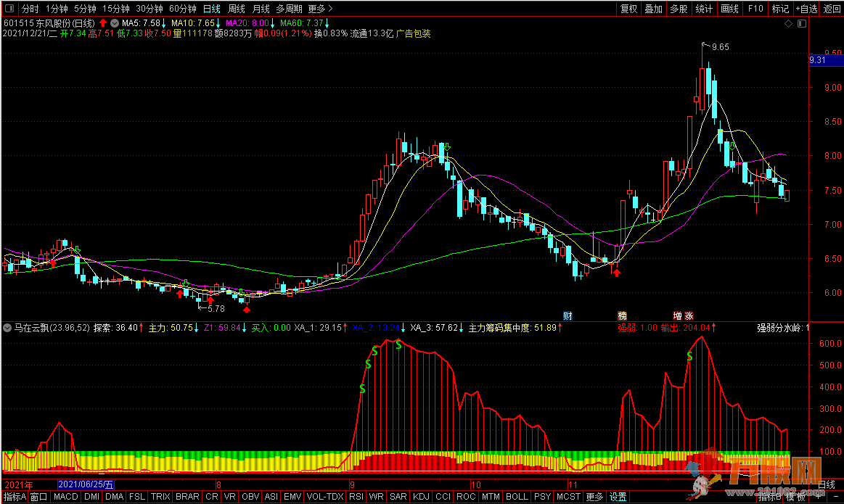Activate the 画线 drawing tool

tap(730, 9)
